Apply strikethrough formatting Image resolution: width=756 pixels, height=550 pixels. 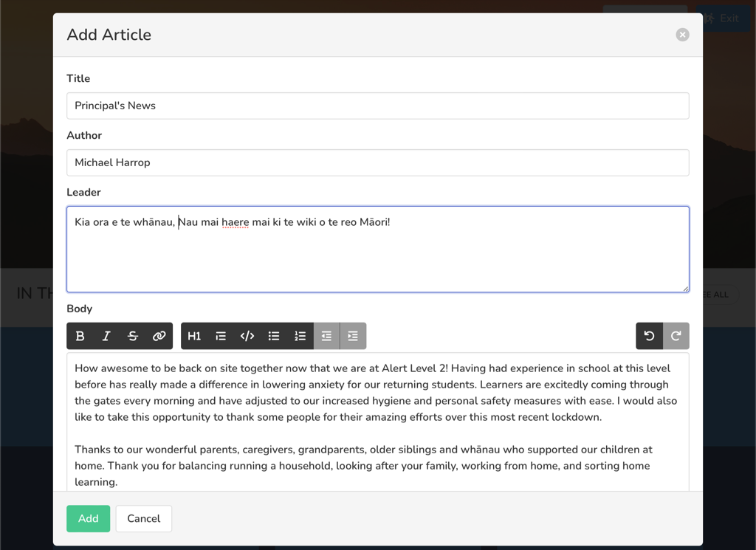point(133,336)
